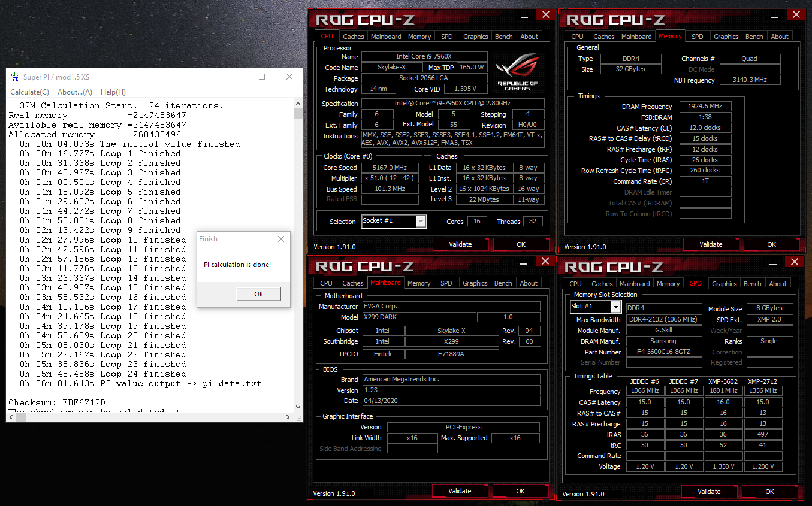812x506 pixels.
Task: Click OK in Memory tab window
Action: pyautogui.click(x=771, y=244)
